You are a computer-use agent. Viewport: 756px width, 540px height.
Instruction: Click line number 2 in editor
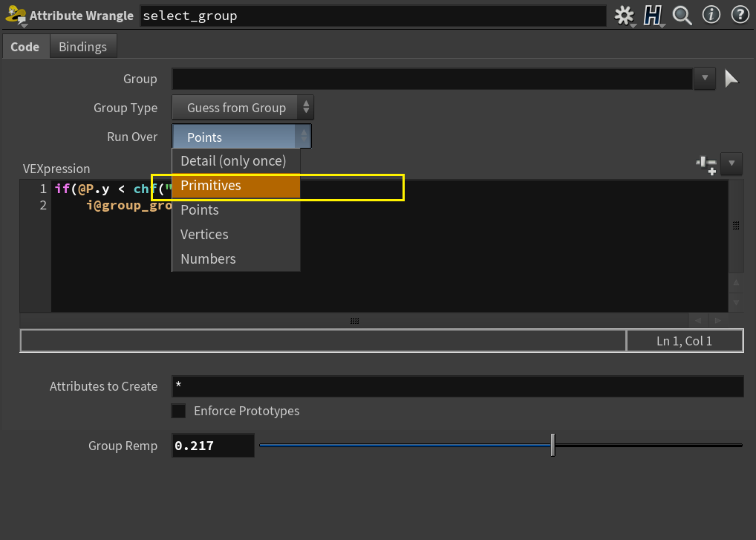coord(43,206)
